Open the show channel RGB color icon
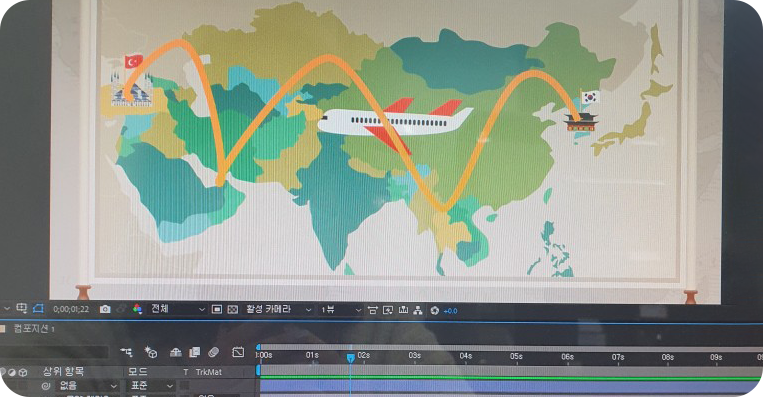 pyautogui.click(x=137, y=309)
